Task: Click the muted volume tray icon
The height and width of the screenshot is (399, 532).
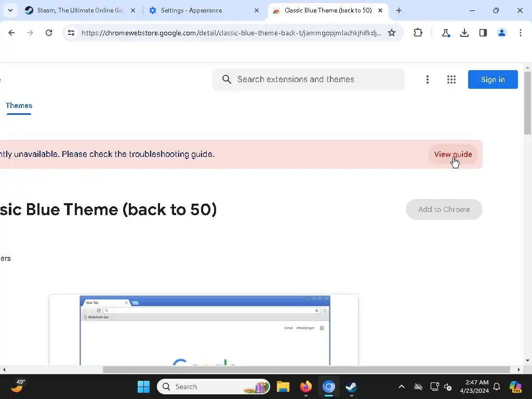Action: (448, 387)
